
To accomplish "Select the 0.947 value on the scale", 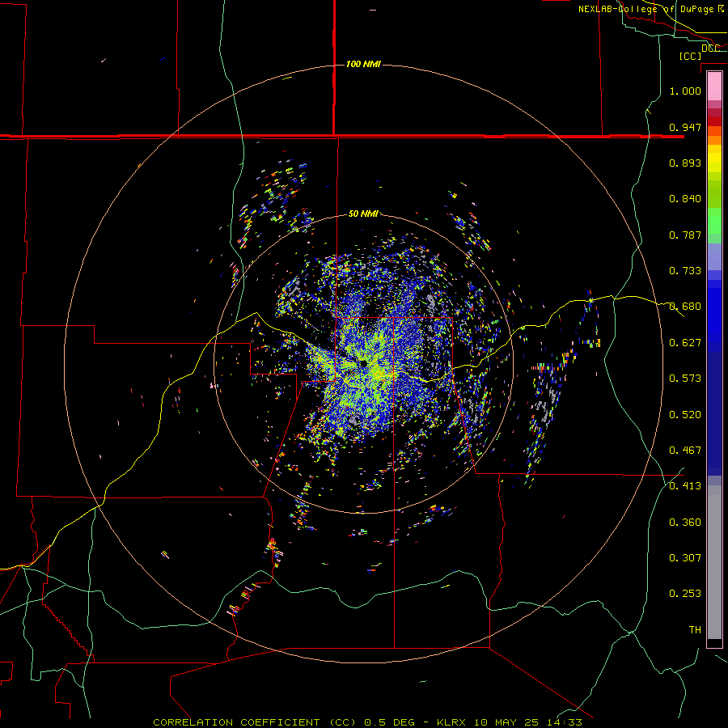I will click(685, 127).
